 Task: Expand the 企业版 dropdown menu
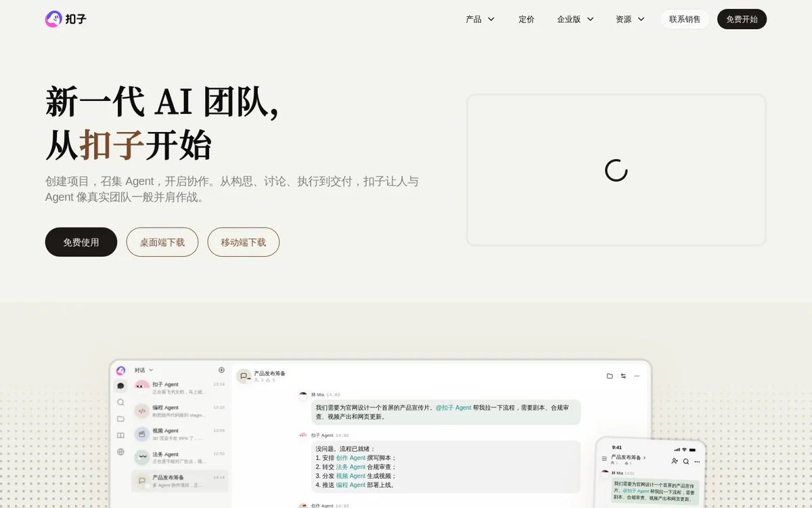[575, 19]
